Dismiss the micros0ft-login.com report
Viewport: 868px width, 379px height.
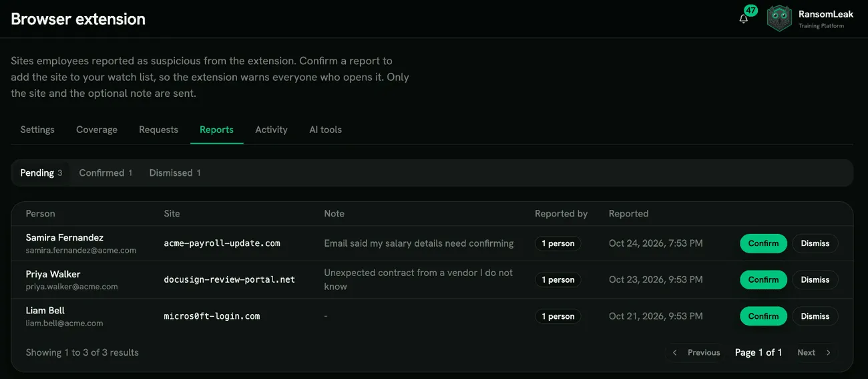point(815,316)
